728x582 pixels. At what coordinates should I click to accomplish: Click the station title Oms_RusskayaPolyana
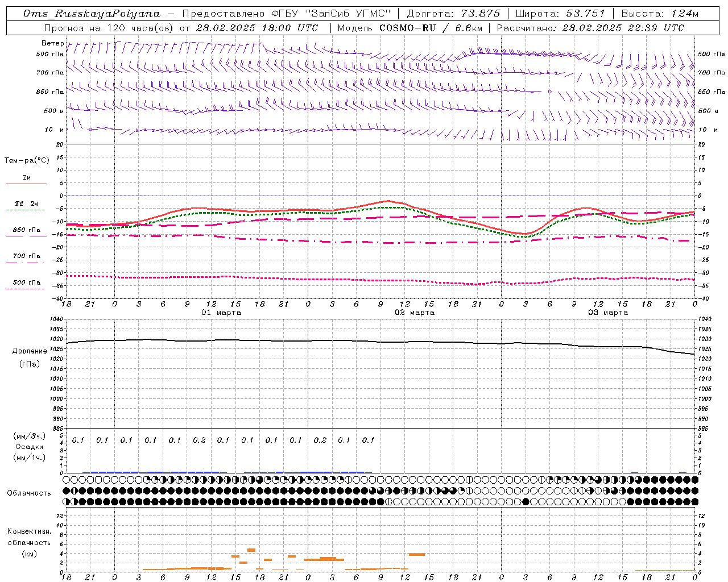point(92,14)
